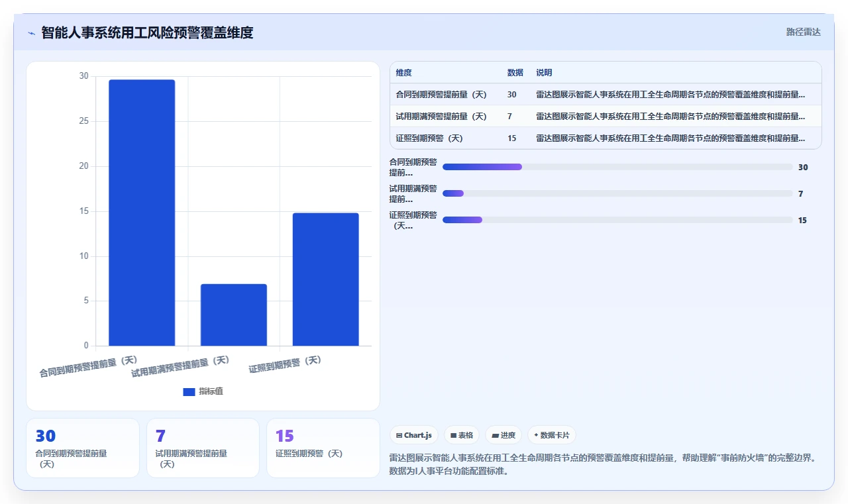
Task: Click the 数据 column header
Action: pyautogui.click(x=515, y=73)
